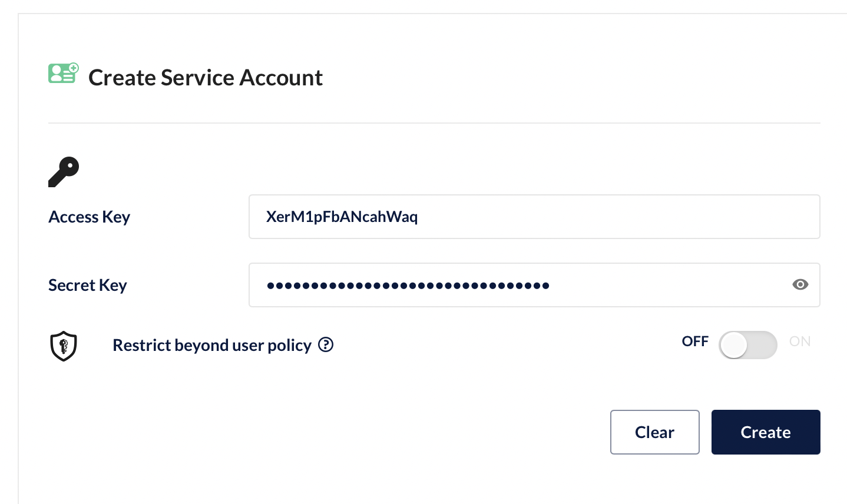Click the Create Service Account heading

[x=206, y=78]
